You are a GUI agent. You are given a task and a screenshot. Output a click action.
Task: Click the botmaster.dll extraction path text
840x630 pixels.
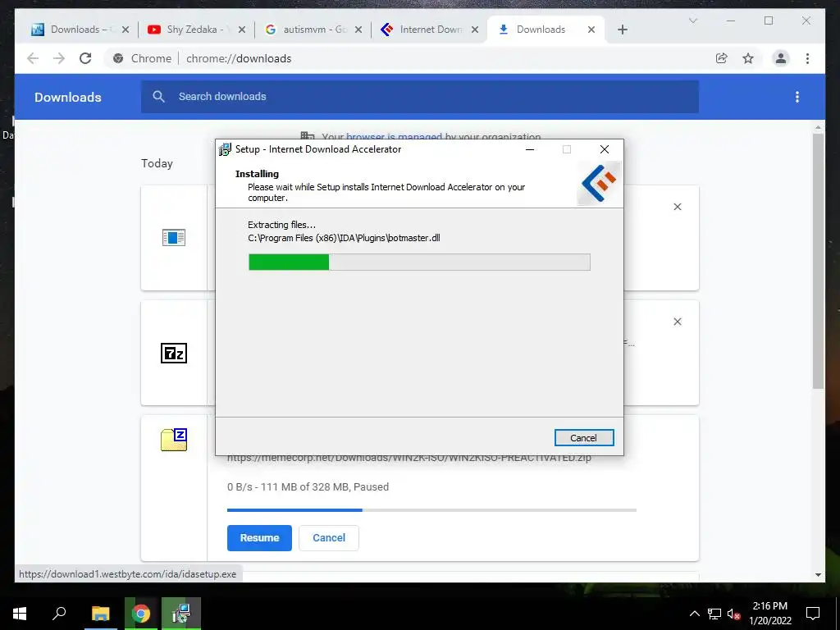pos(344,238)
